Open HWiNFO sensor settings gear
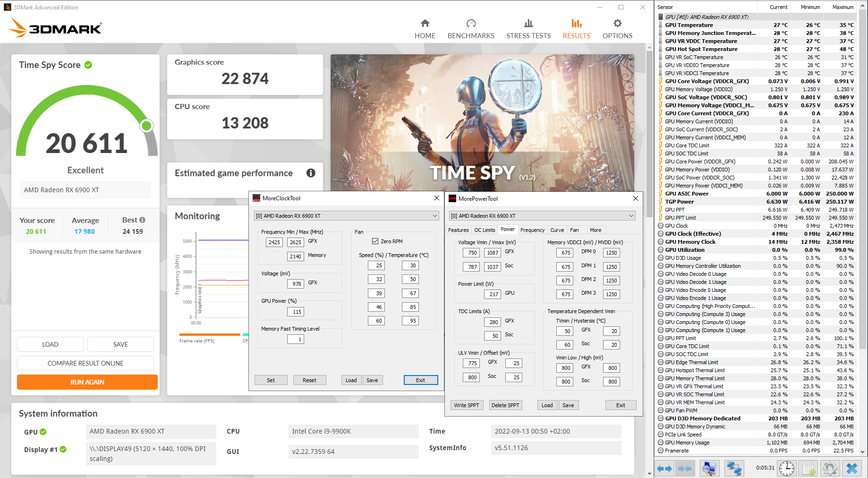The height and width of the screenshot is (478, 868). (x=830, y=468)
